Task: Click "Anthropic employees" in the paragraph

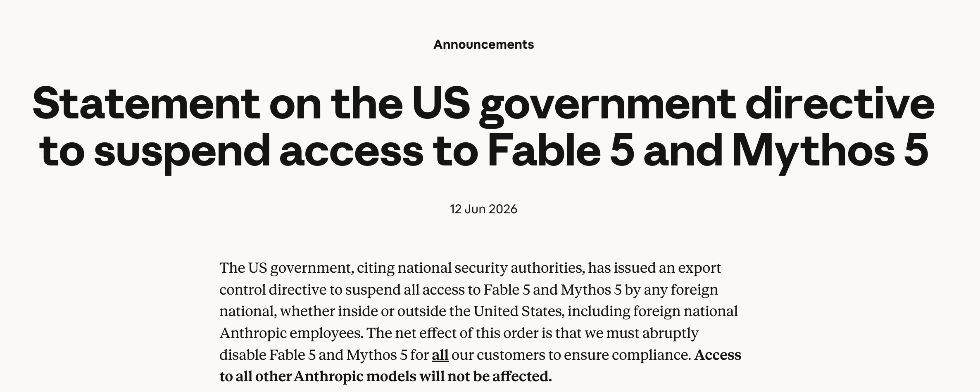Action: click(291, 333)
